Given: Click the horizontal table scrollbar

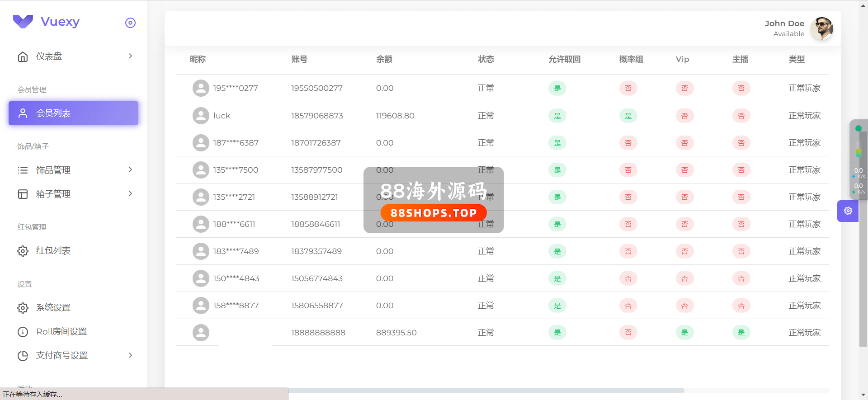Looking at the screenshot, I should click(x=486, y=391).
